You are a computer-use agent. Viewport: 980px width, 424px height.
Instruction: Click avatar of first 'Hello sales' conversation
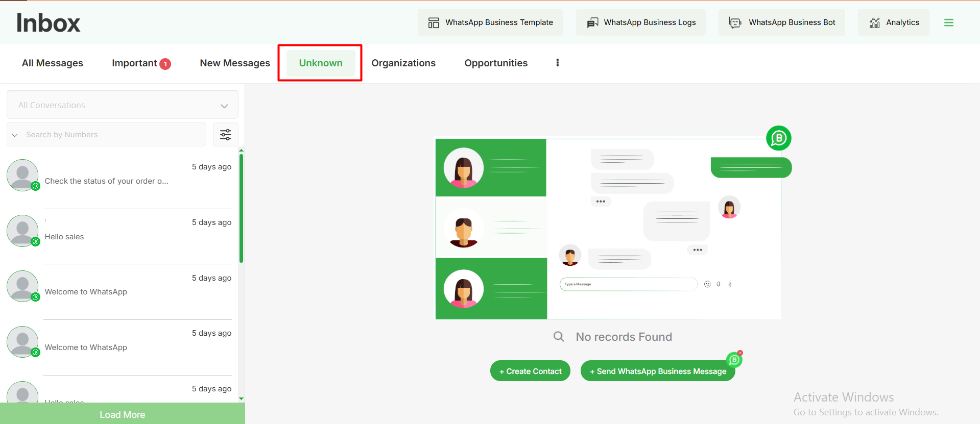[x=22, y=231]
